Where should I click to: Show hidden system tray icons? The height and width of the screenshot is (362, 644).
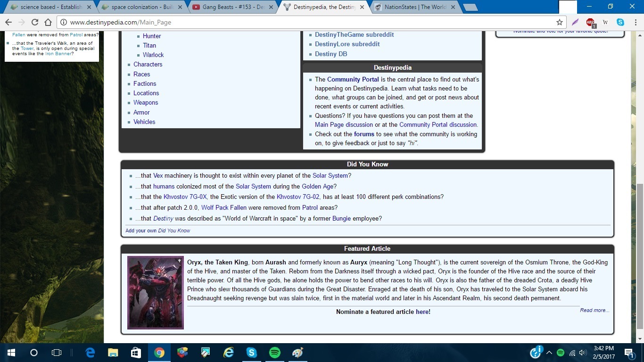click(549, 353)
